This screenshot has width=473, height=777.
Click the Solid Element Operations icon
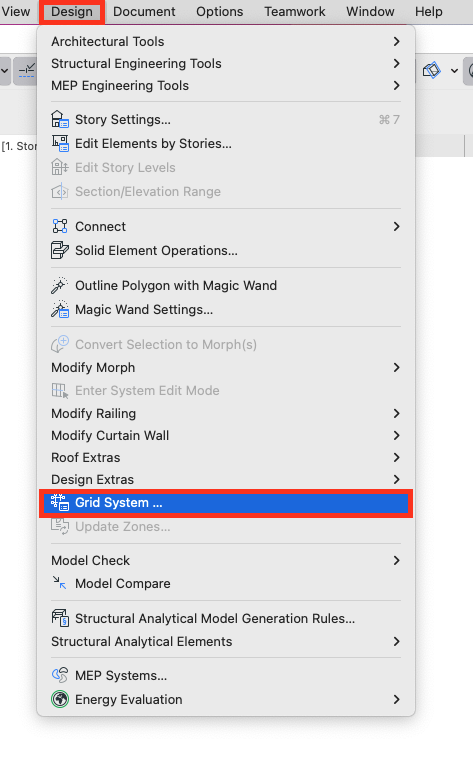pyautogui.click(x=60, y=250)
